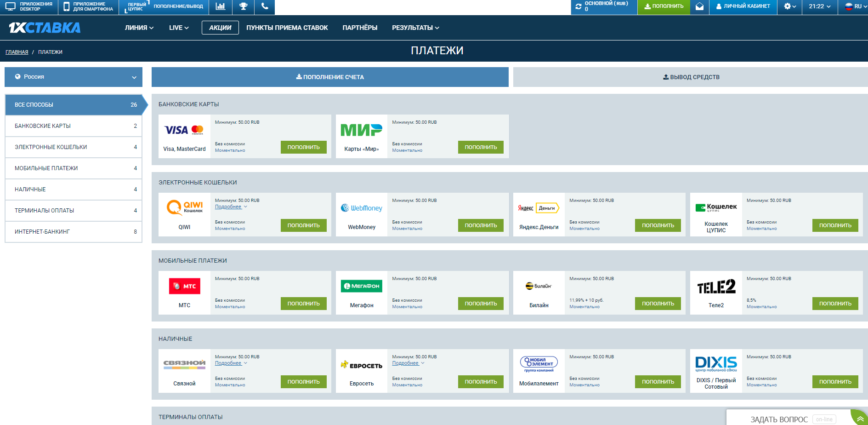Open the messages envelope icon
This screenshot has width=868, height=425.
tap(699, 6)
